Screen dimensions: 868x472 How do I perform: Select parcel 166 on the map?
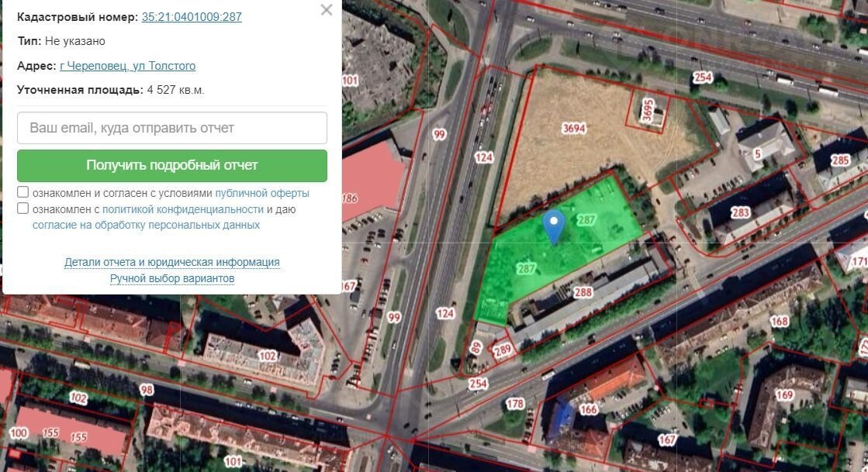(588, 409)
